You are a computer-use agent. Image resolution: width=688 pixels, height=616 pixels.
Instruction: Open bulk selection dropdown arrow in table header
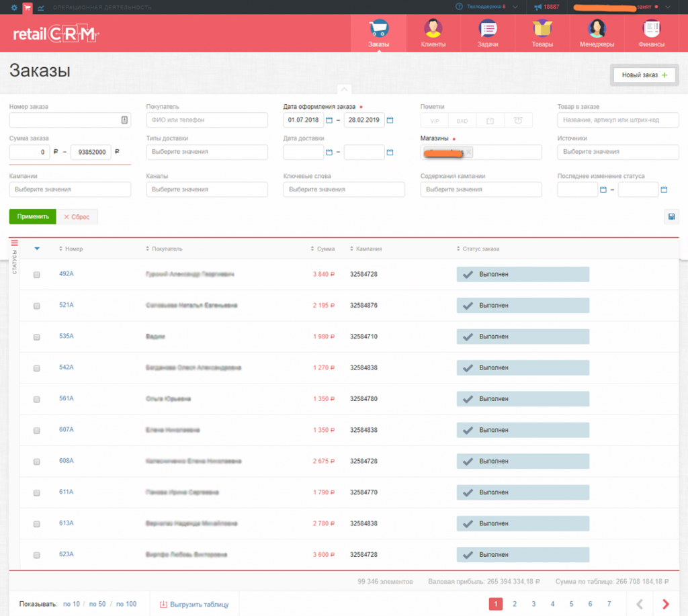[37, 249]
